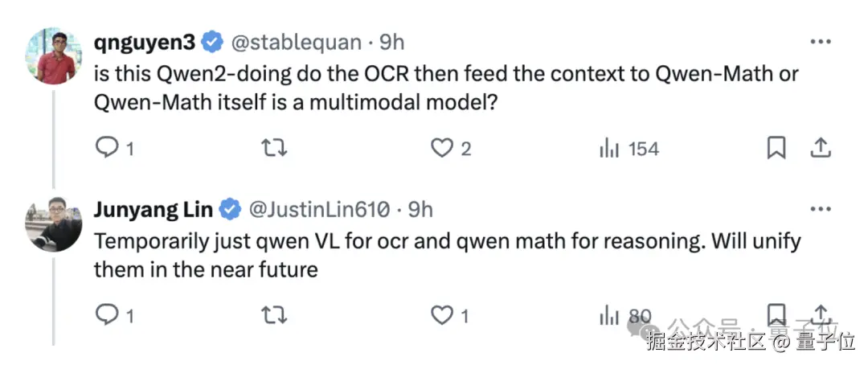Bookmark qnguyen3's tweet
Viewport: 868px width, 365px height.
[x=776, y=148]
